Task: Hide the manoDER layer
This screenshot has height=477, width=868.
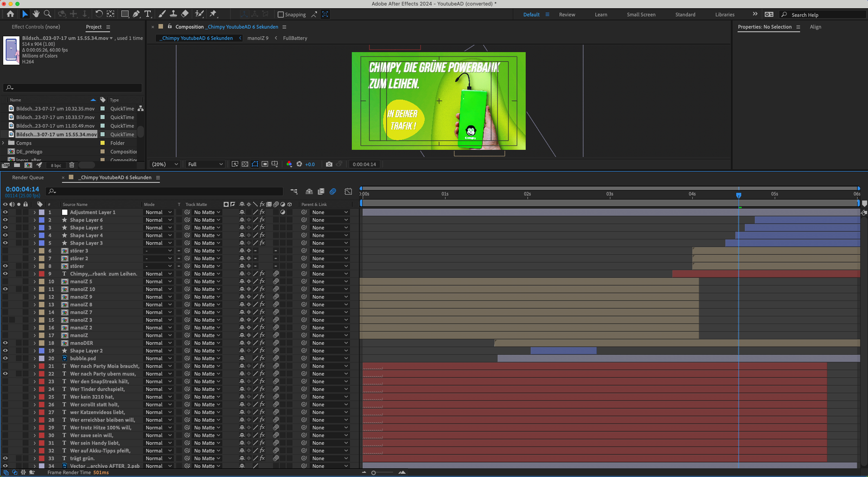Action: pos(5,343)
